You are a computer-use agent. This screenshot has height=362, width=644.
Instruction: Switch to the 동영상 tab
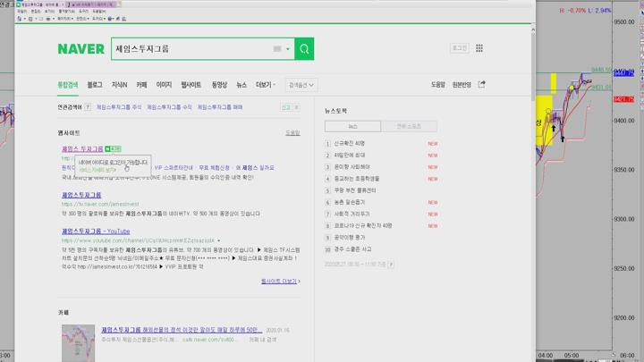(219, 85)
